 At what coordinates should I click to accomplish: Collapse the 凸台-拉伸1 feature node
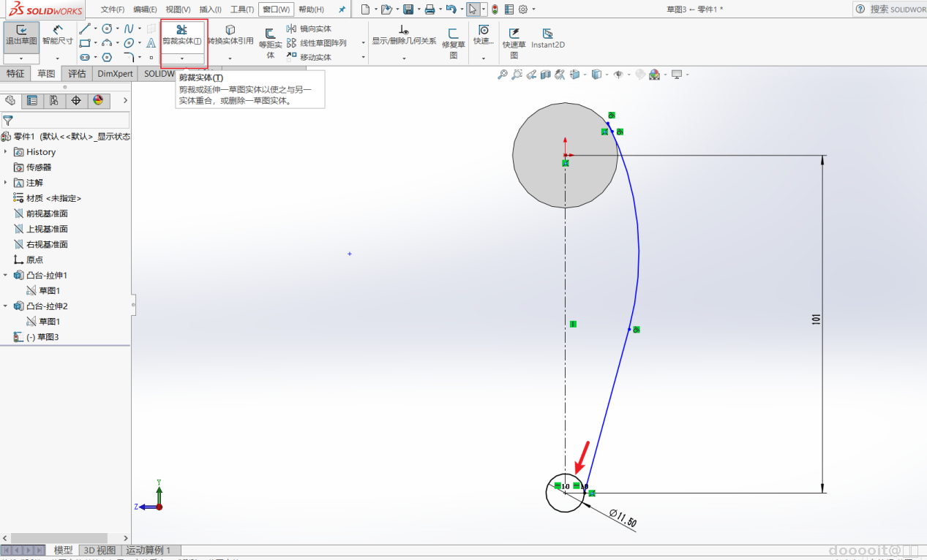click(x=6, y=276)
